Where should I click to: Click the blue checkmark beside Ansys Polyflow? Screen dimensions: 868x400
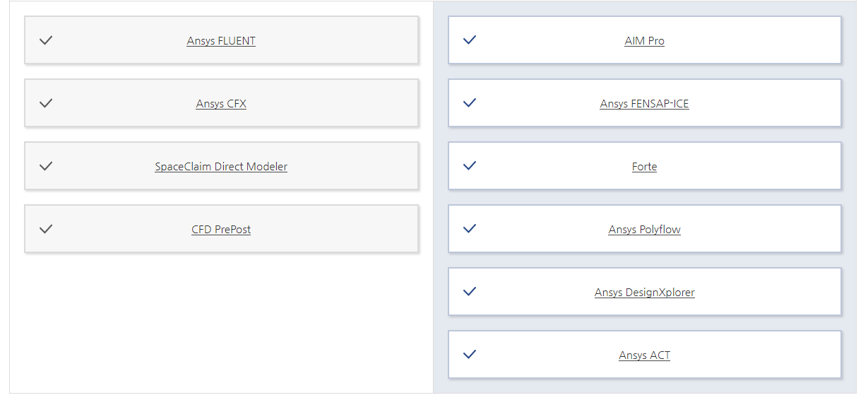tap(470, 228)
